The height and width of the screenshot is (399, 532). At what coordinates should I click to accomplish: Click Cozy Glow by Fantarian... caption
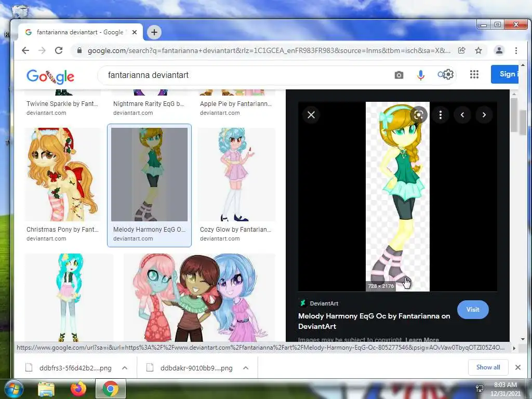235,229
